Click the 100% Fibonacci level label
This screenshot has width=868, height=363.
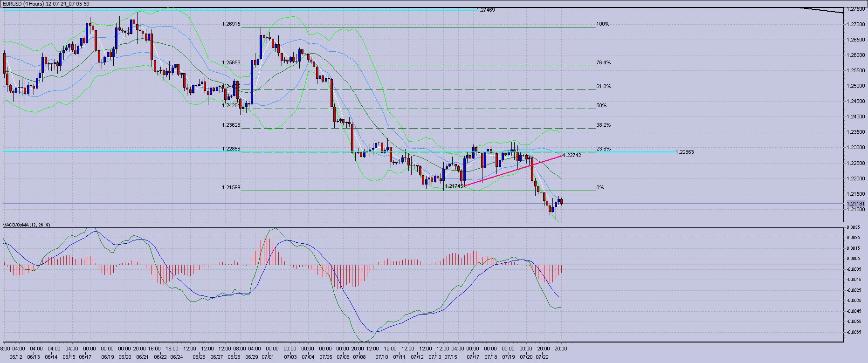[x=602, y=24]
